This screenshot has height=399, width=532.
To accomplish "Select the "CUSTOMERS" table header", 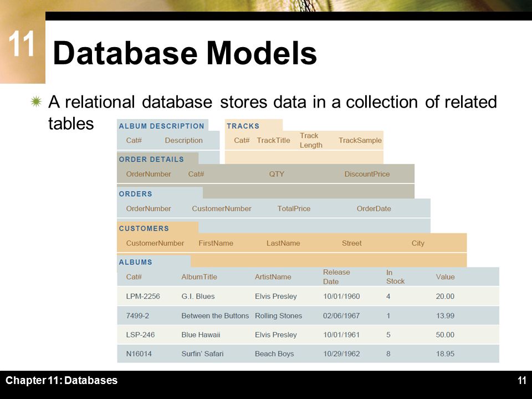I will point(144,228).
